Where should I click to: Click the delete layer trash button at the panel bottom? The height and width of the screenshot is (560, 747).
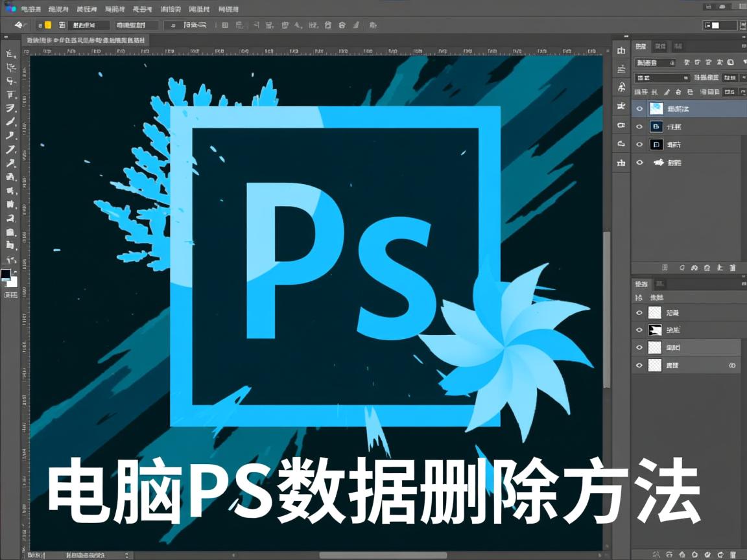[x=733, y=268]
